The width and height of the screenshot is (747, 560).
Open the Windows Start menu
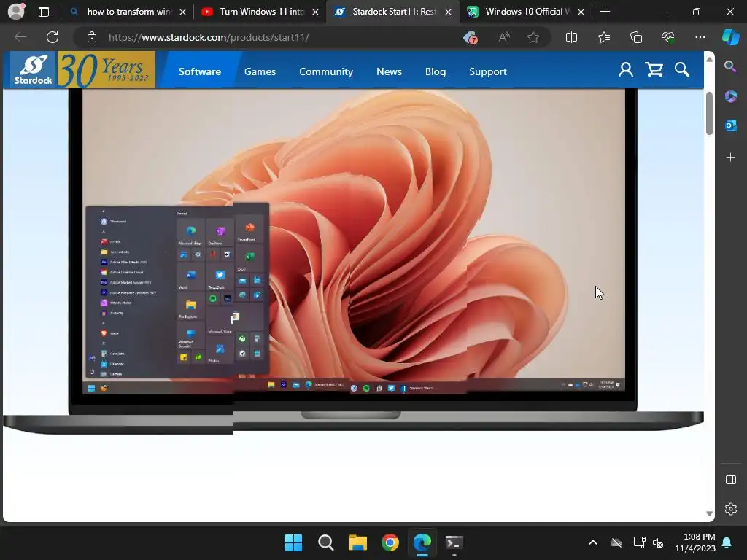click(293, 542)
